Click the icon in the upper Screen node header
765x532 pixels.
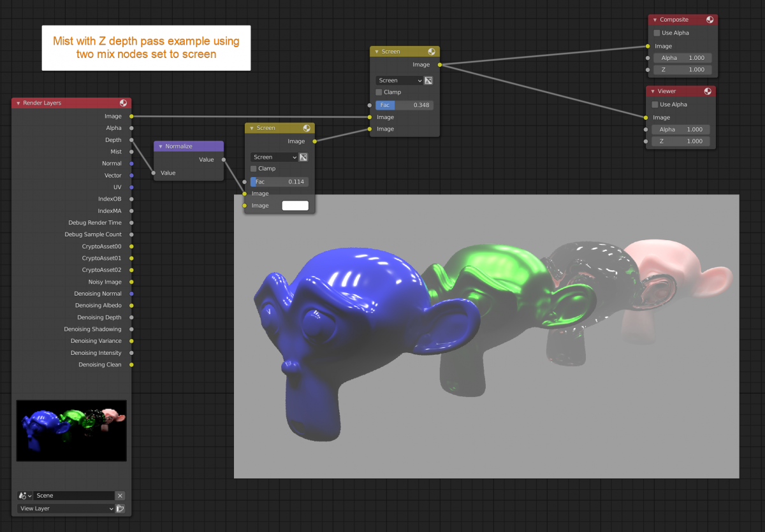[x=432, y=51]
